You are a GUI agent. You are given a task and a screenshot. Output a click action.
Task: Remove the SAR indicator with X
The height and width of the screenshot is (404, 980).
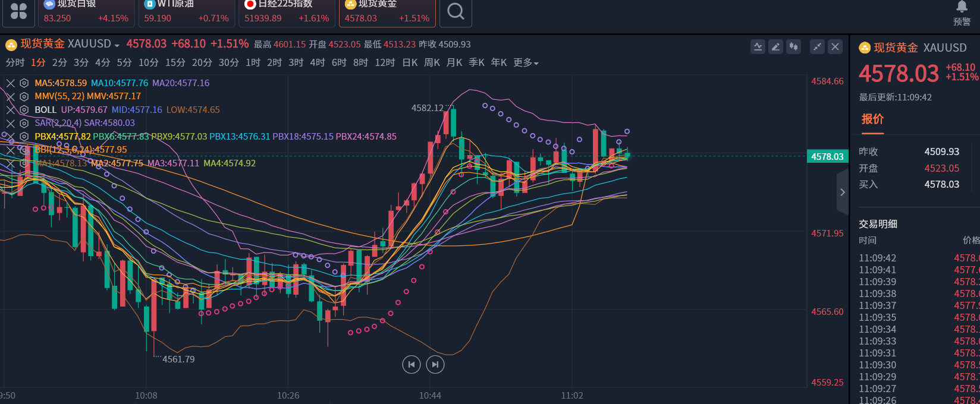pos(11,123)
